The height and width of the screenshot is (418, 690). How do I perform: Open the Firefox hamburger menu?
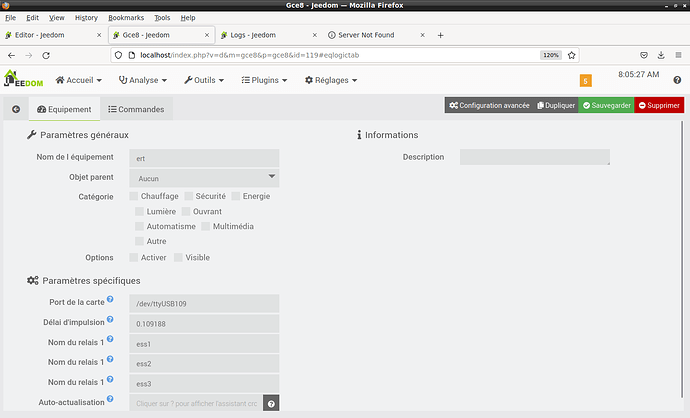tap(678, 55)
